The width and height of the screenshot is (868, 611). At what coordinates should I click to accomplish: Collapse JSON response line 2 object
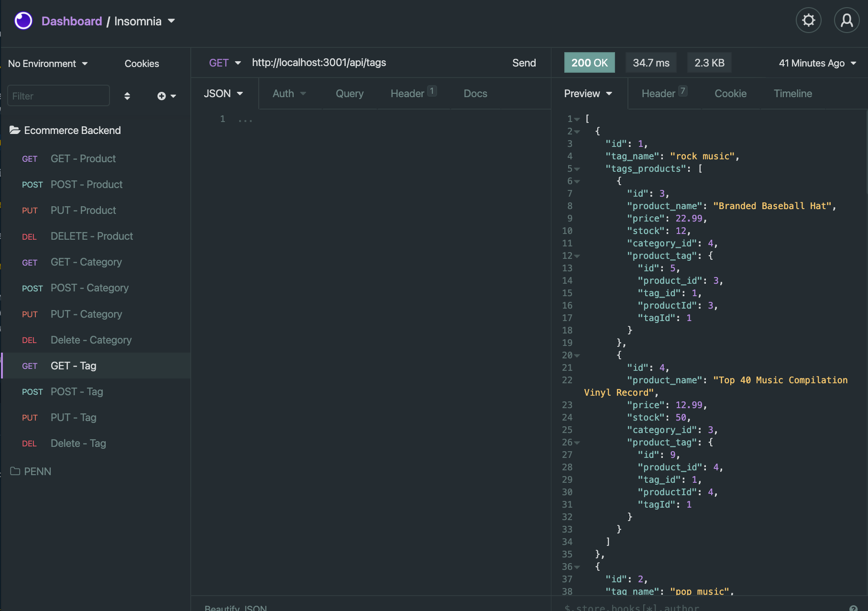coord(577,132)
